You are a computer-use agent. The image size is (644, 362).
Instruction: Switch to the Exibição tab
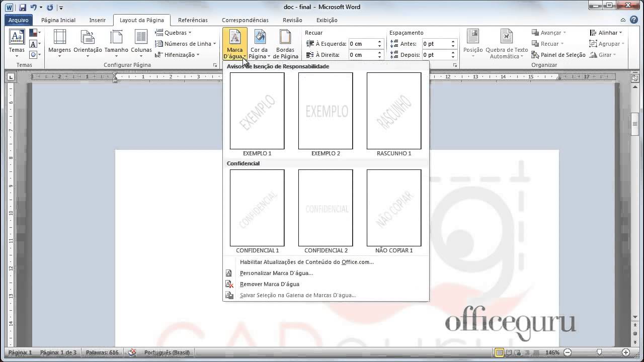(327, 20)
